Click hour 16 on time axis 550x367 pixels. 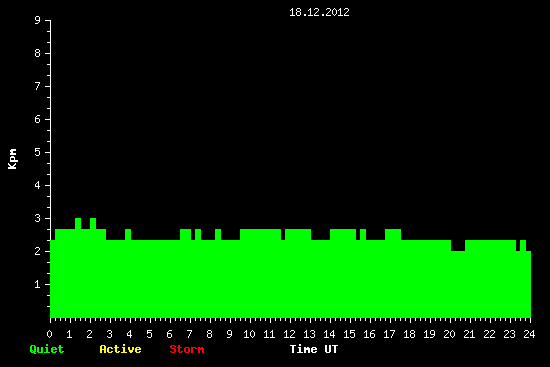coord(369,334)
